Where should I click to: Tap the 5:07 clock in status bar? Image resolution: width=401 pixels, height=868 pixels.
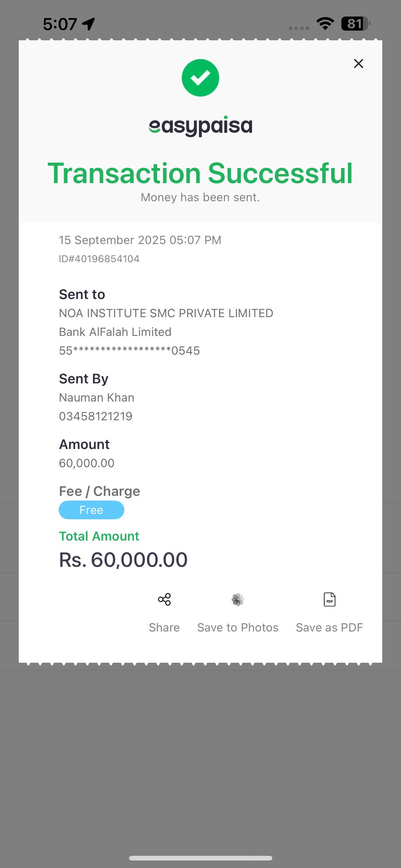(60, 24)
